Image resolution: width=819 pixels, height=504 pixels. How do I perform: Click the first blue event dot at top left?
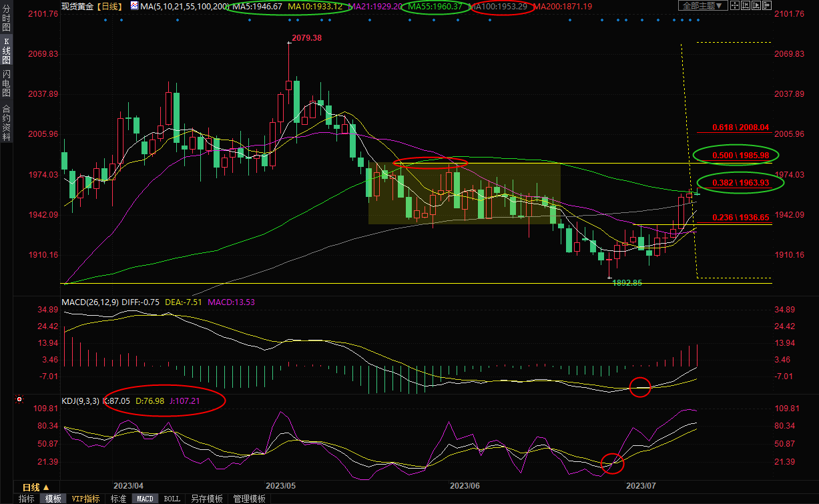106,19
